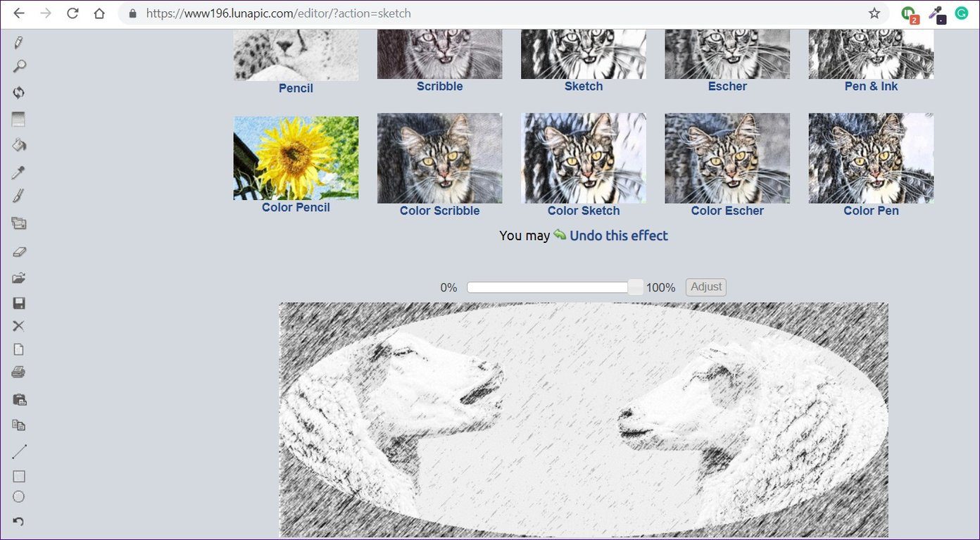Click the floppy disk save icon
Screen dimensions: 980x540
click(x=19, y=303)
